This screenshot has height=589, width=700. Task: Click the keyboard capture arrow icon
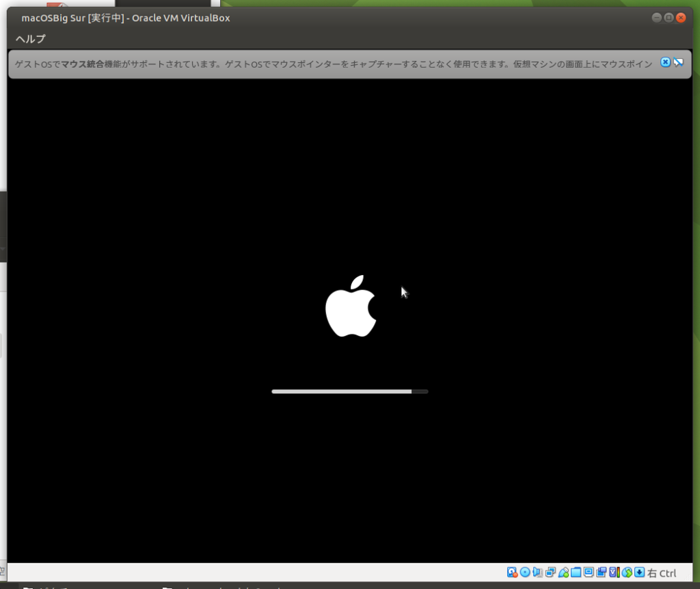tap(639, 573)
